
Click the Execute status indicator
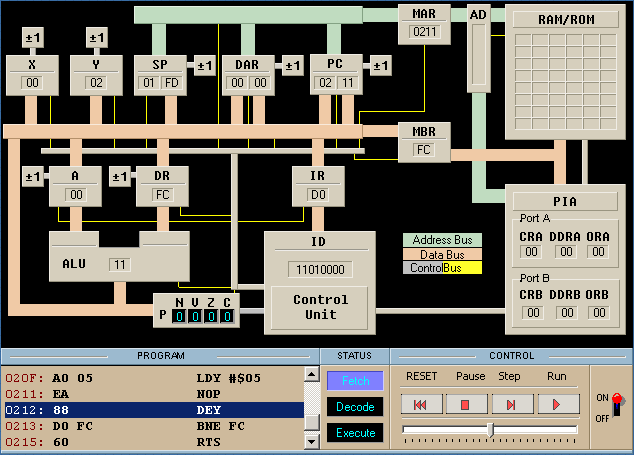point(355,433)
